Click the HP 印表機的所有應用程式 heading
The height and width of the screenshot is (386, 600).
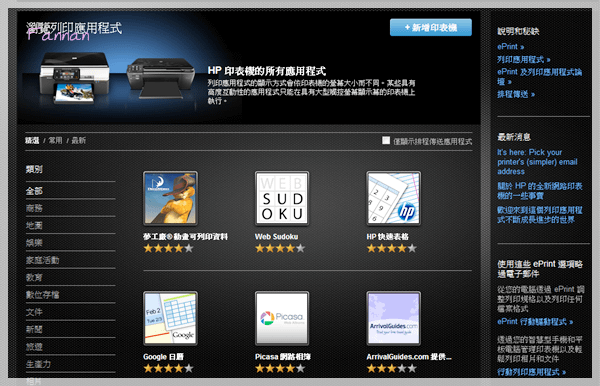coord(267,71)
